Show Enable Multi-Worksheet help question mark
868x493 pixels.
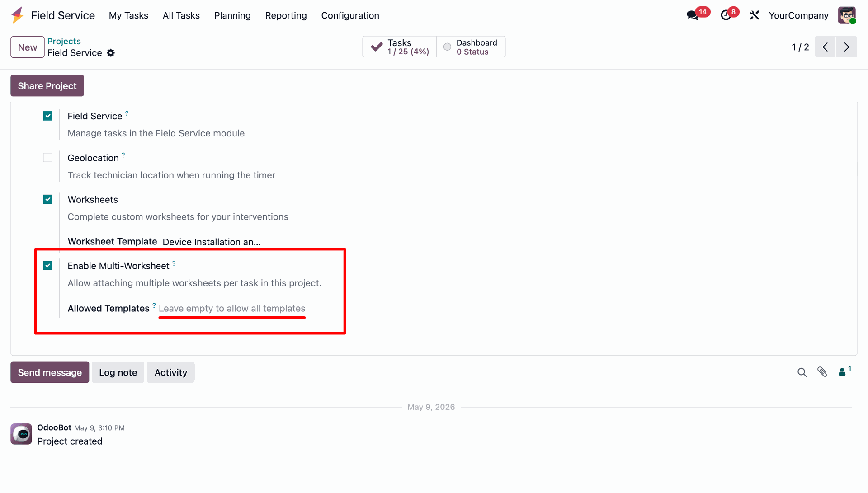(174, 263)
